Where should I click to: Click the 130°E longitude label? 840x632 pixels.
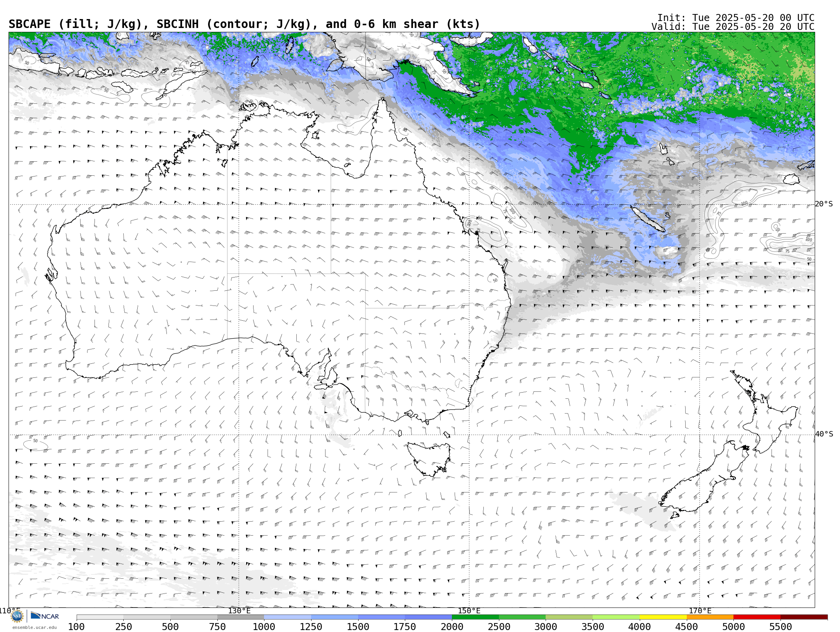point(239,611)
